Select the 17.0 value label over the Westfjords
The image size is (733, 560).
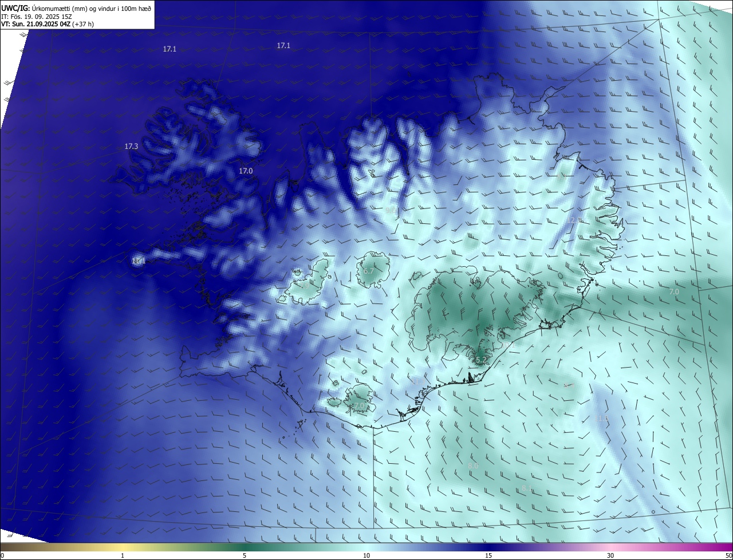pyautogui.click(x=246, y=171)
